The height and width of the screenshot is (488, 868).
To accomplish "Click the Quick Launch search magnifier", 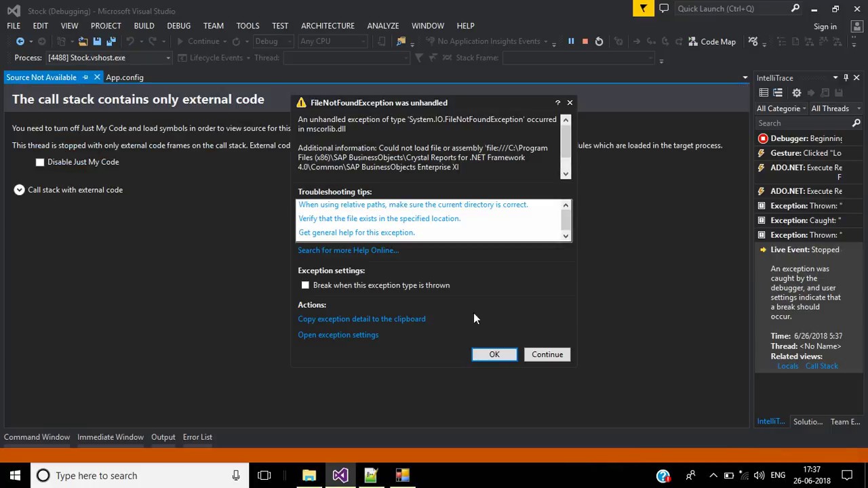I will (x=795, y=8).
